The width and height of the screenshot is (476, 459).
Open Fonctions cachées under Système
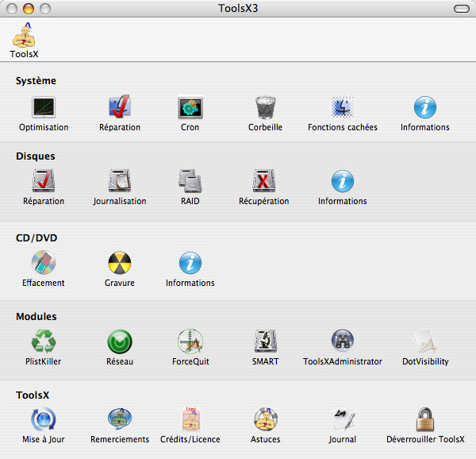(x=343, y=107)
